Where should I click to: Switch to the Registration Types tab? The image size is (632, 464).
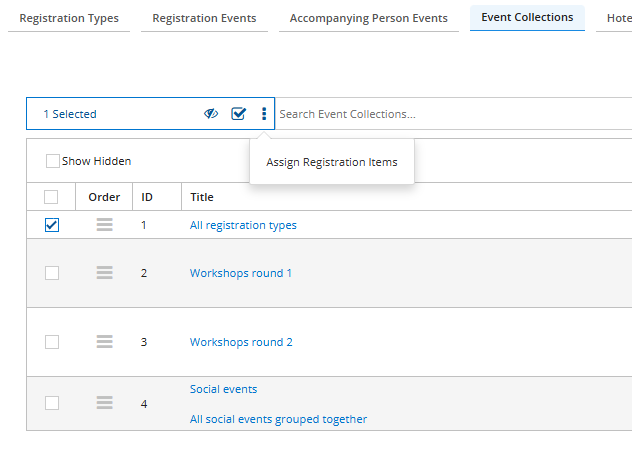69,19
